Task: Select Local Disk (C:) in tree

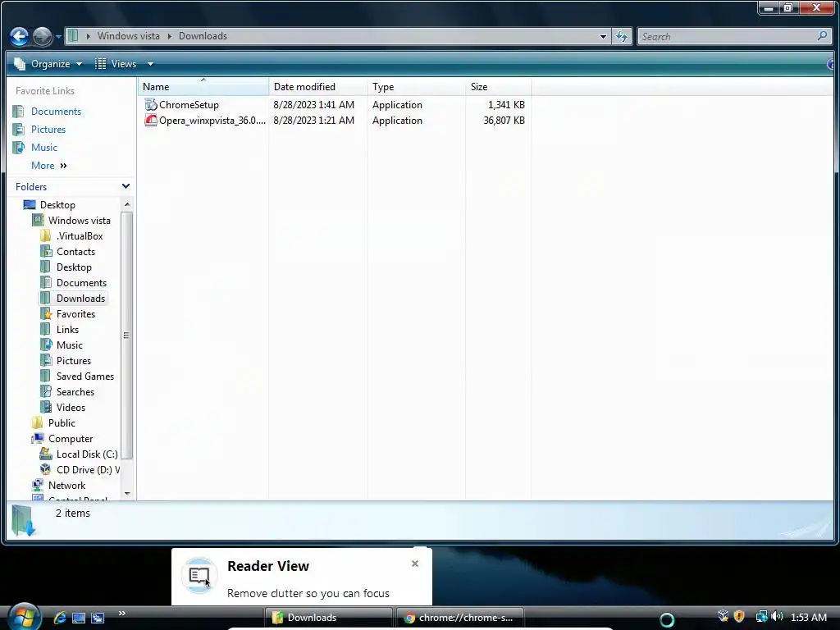Action: pyautogui.click(x=87, y=454)
